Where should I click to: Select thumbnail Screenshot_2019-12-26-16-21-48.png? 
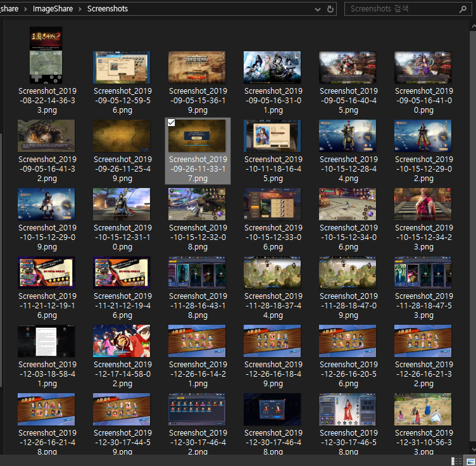point(46,409)
